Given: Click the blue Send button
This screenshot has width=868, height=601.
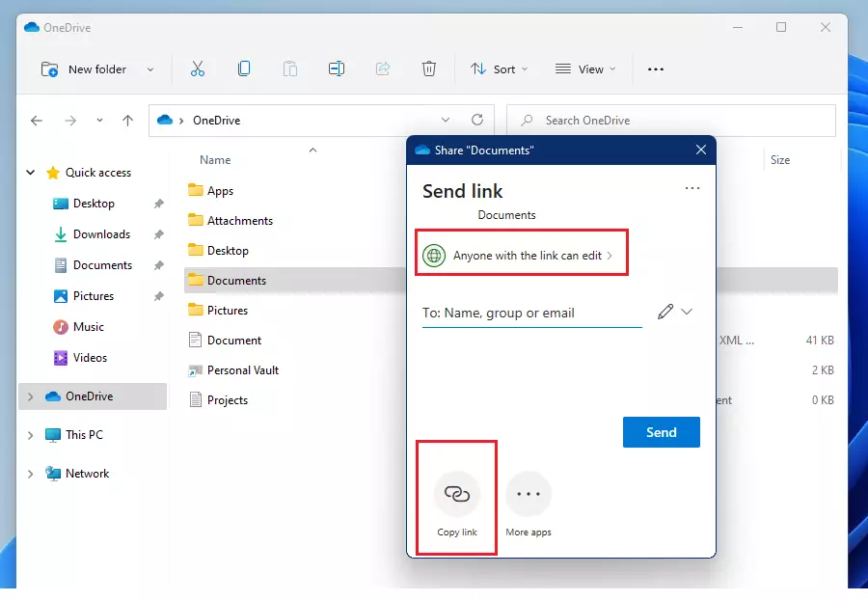Looking at the screenshot, I should click(662, 432).
